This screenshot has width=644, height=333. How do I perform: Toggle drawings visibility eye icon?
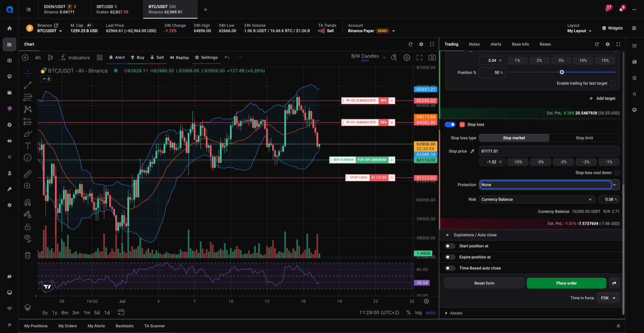(28, 238)
